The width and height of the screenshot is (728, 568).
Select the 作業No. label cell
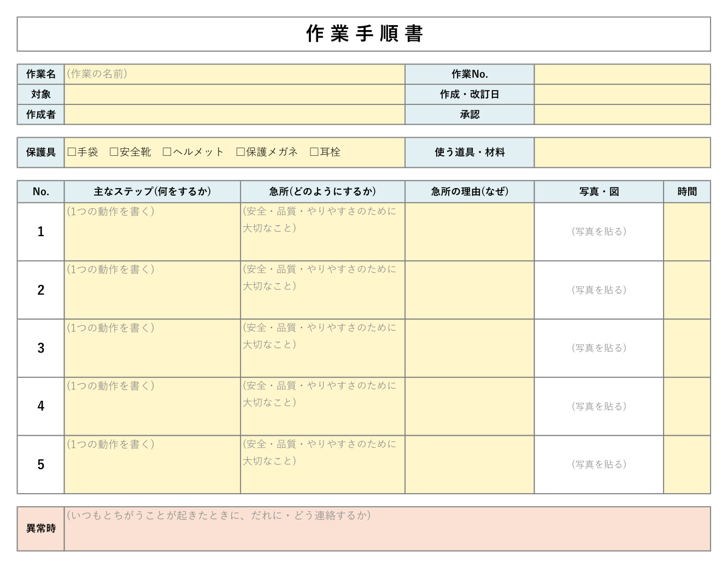[469, 74]
